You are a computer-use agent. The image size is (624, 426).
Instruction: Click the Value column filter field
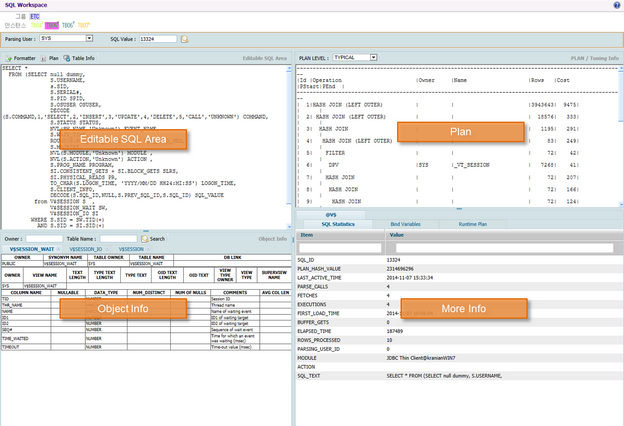504,248
